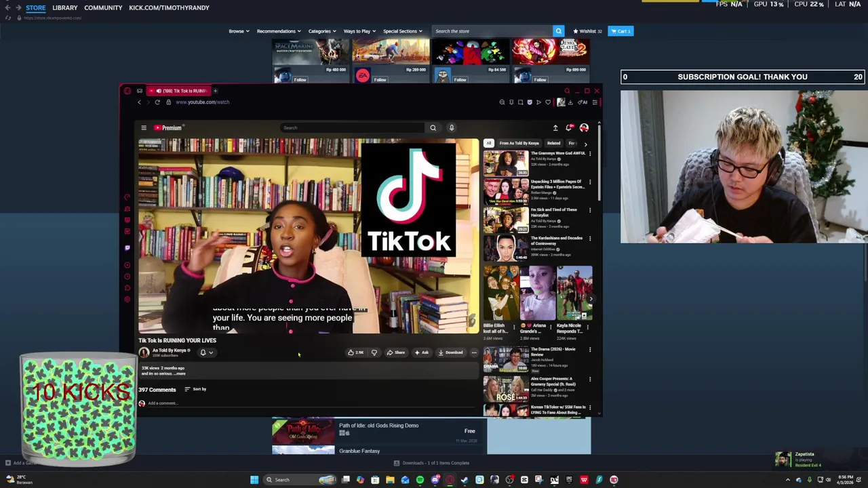Click Steam Search the store field

click(x=492, y=31)
